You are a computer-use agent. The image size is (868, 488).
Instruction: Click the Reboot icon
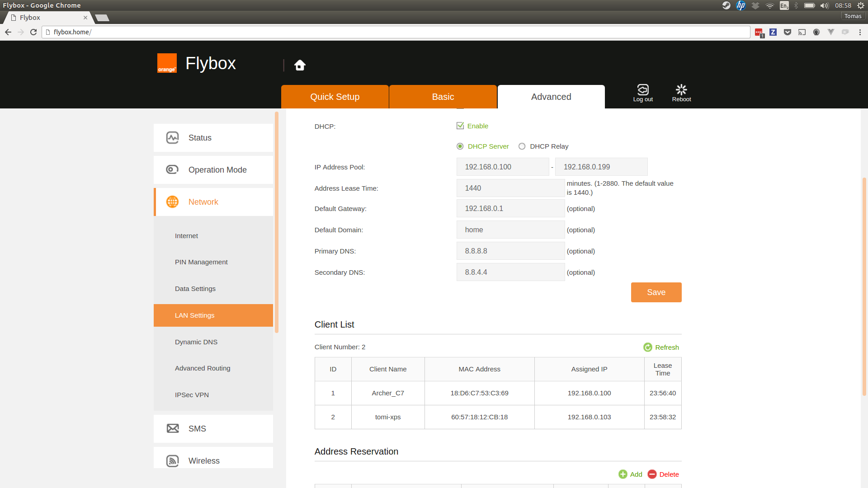point(681,90)
